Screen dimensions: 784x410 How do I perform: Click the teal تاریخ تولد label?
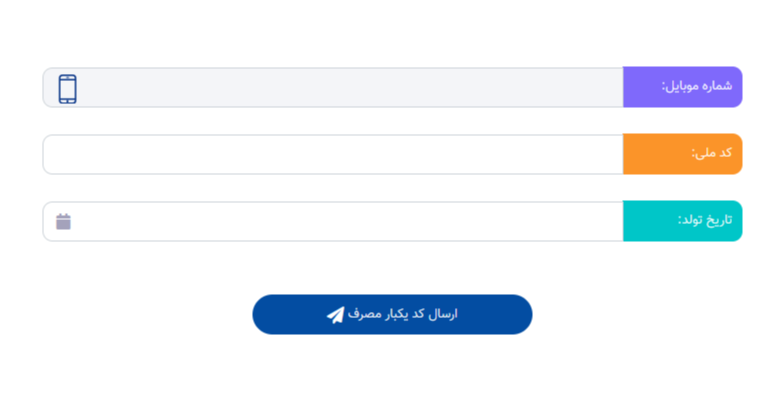pyautogui.click(x=682, y=221)
